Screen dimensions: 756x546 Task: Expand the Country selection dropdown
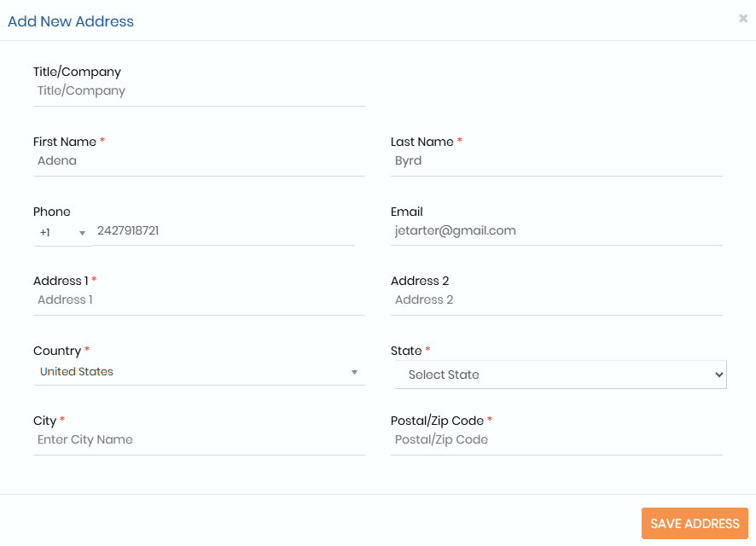tap(199, 371)
